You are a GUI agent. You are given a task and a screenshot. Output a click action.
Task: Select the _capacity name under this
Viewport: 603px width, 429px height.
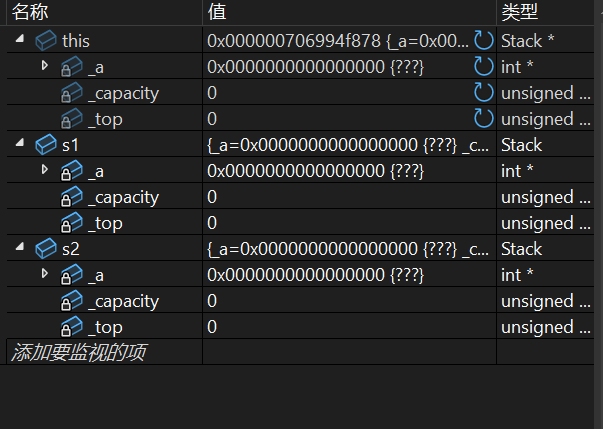[123, 93]
